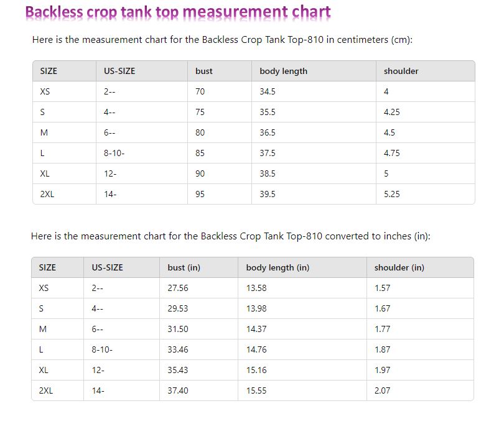The width and height of the screenshot is (504, 434).
Task: Select the body length 34.5 cell
Action: click(x=268, y=91)
